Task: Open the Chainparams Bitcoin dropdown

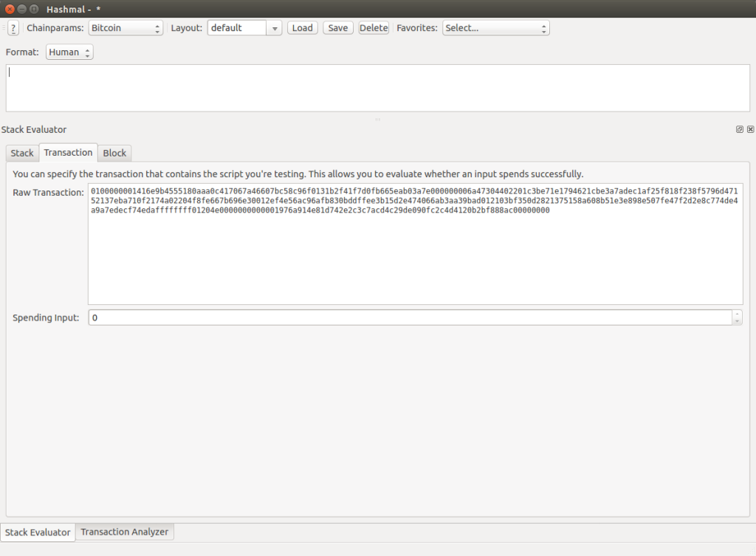Action: click(126, 28)
